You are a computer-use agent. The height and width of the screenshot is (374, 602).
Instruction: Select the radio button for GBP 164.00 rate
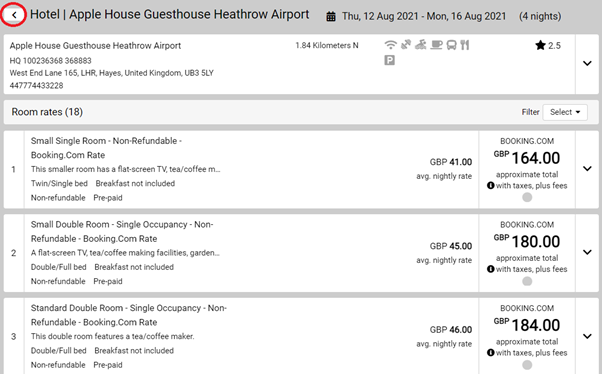(527, 197)
